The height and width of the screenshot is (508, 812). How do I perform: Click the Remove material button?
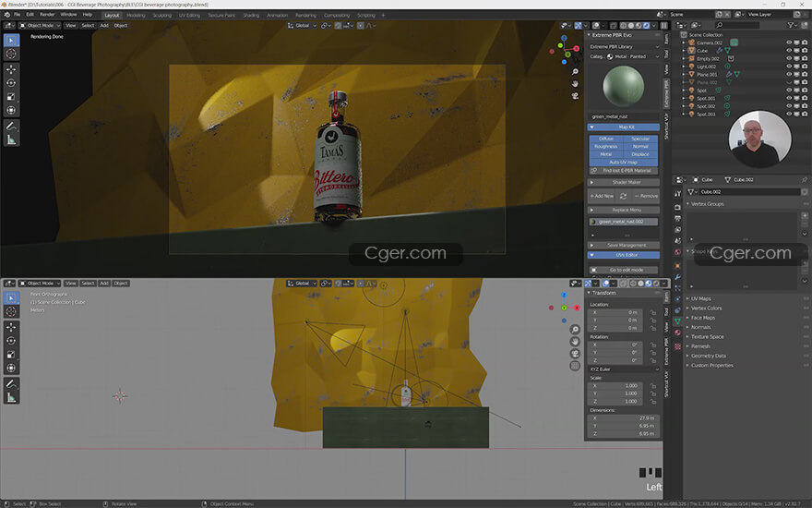(646, 196)
